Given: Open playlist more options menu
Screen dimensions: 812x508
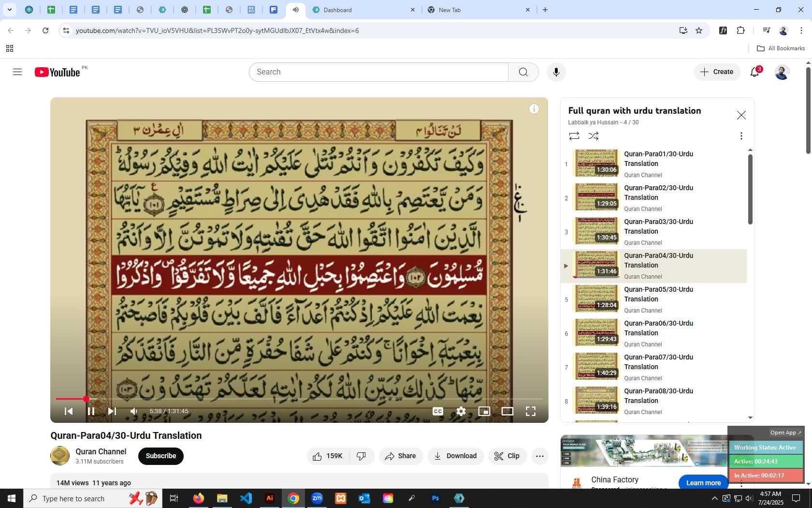Looking at the screenshot, I should [x=741, y=136].
